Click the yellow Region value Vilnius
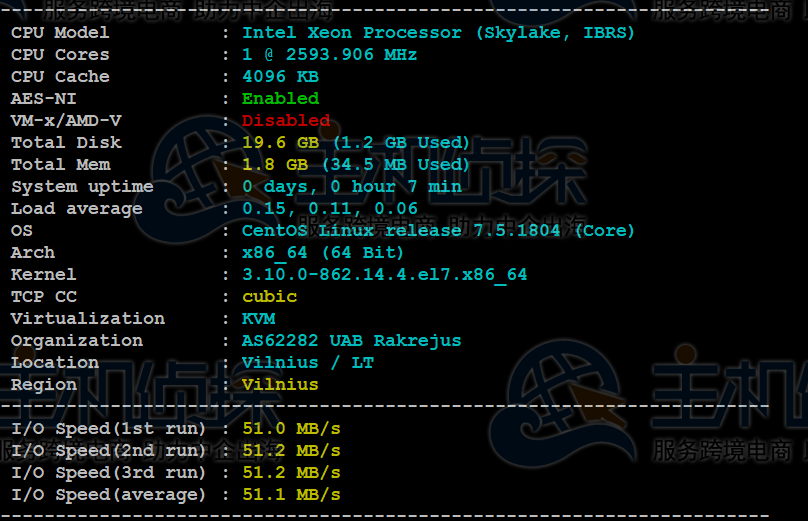Viewport: 808px width, 521px height. coord(280,385)
